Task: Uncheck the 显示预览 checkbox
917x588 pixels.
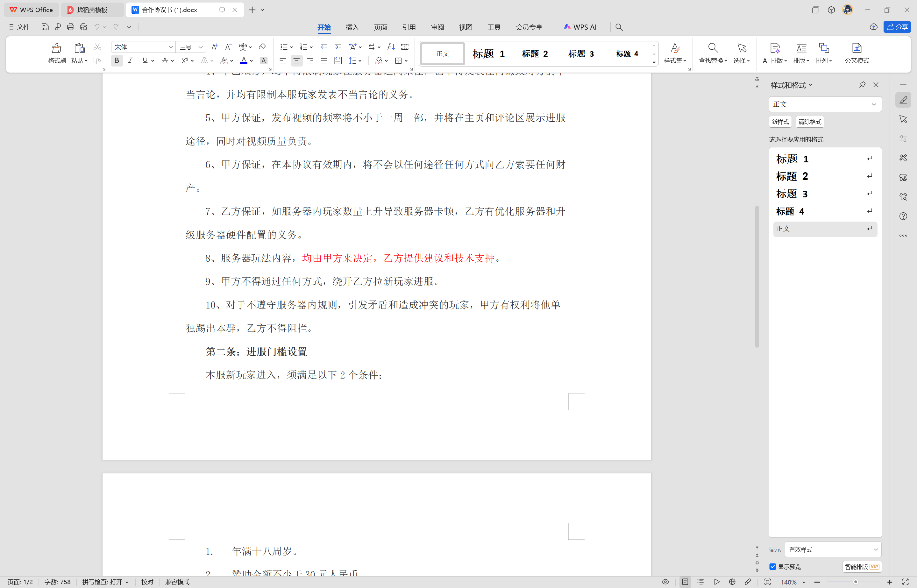Action: point(773,567)
